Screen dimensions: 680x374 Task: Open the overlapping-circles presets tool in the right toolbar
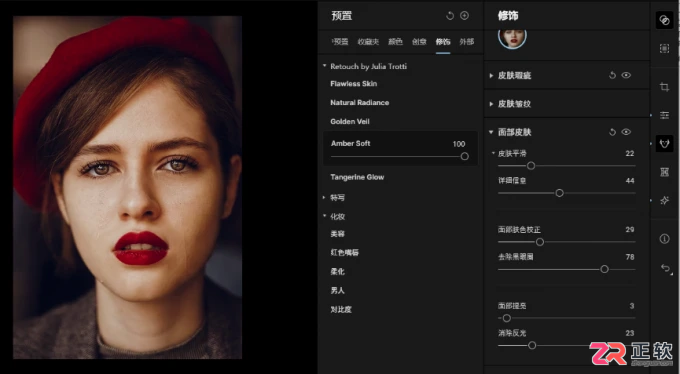(x=664, y=20)
